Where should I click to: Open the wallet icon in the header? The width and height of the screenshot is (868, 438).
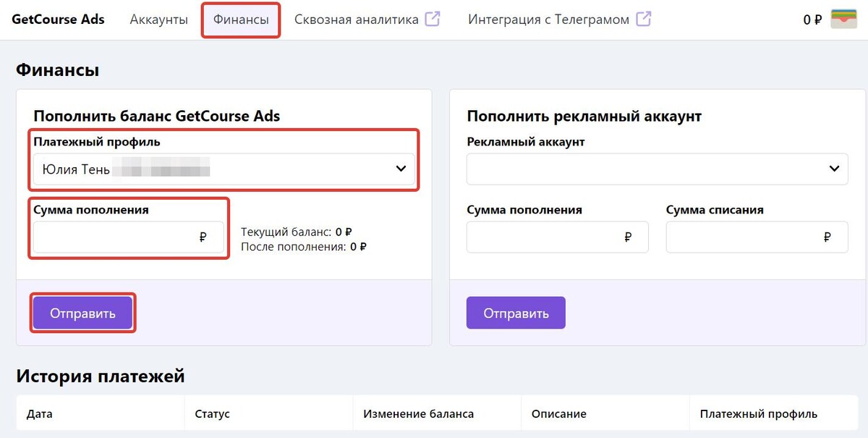coord(843,19)
